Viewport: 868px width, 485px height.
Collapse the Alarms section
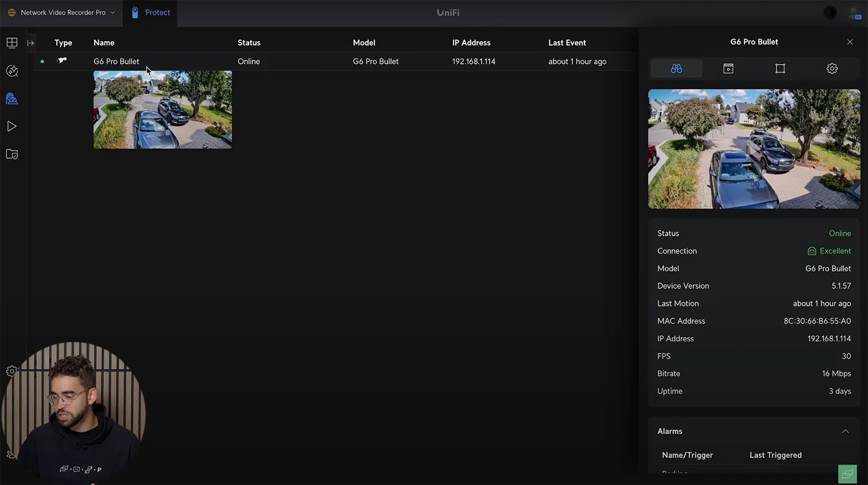[845, 432]
